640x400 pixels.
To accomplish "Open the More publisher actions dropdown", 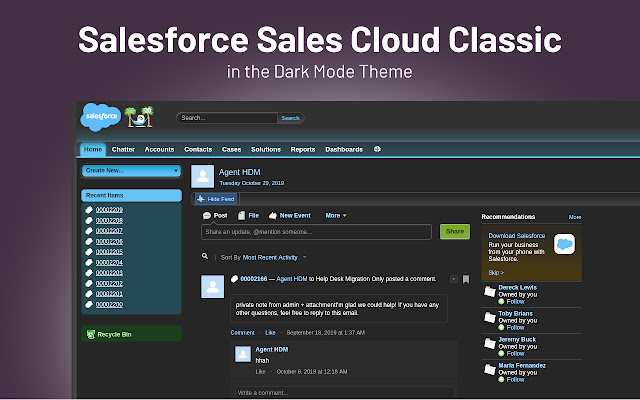I will [335, 215].
